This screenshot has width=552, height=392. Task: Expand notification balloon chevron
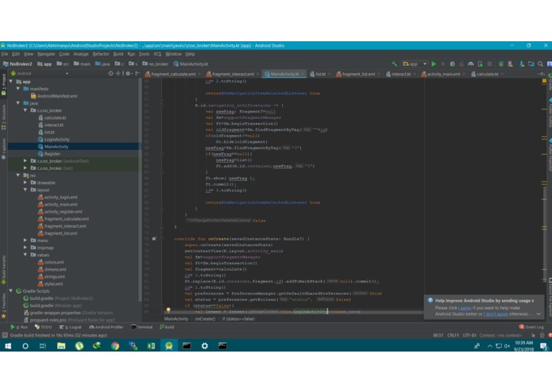(x=538, y=314)
